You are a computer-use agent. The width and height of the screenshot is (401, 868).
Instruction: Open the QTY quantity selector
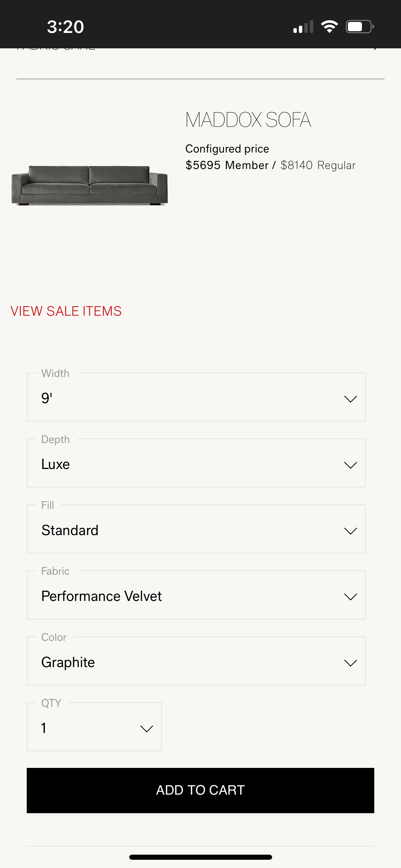(94, 727)
